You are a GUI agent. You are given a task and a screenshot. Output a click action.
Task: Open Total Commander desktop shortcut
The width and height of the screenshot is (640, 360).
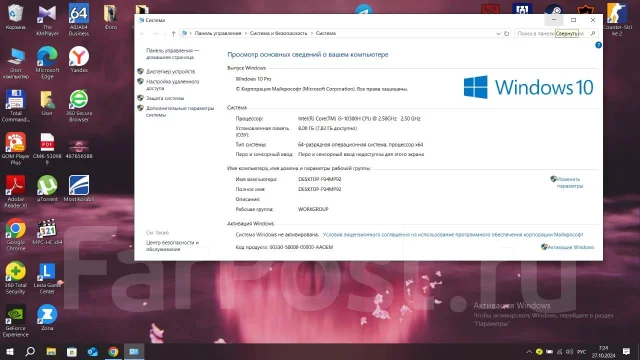(16, 106)
